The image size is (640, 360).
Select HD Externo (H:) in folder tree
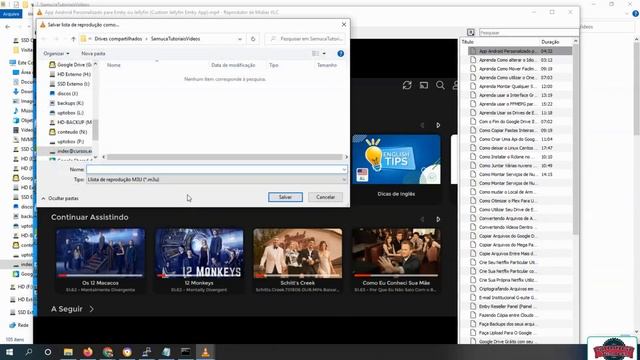71,74
